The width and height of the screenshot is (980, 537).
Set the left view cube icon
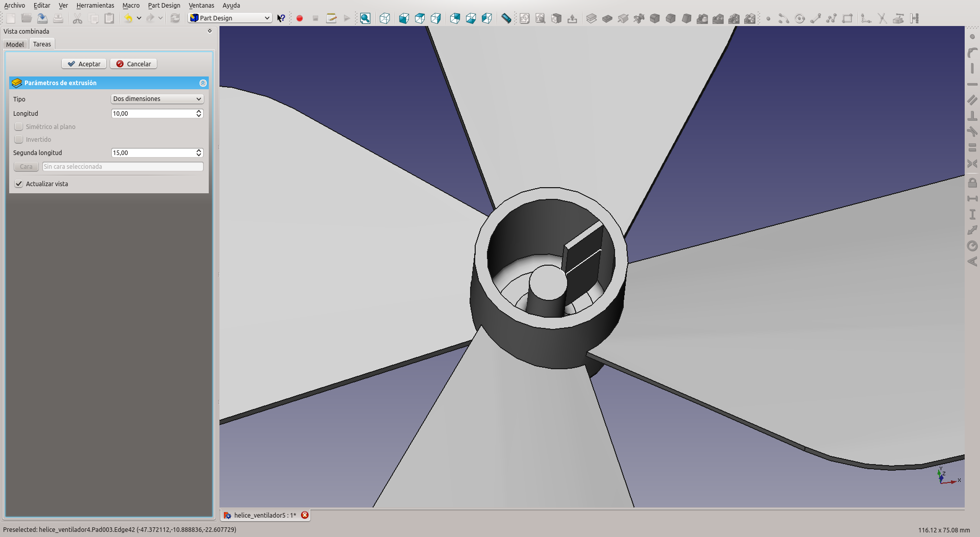pyautogui.click(x=486, y=18)
